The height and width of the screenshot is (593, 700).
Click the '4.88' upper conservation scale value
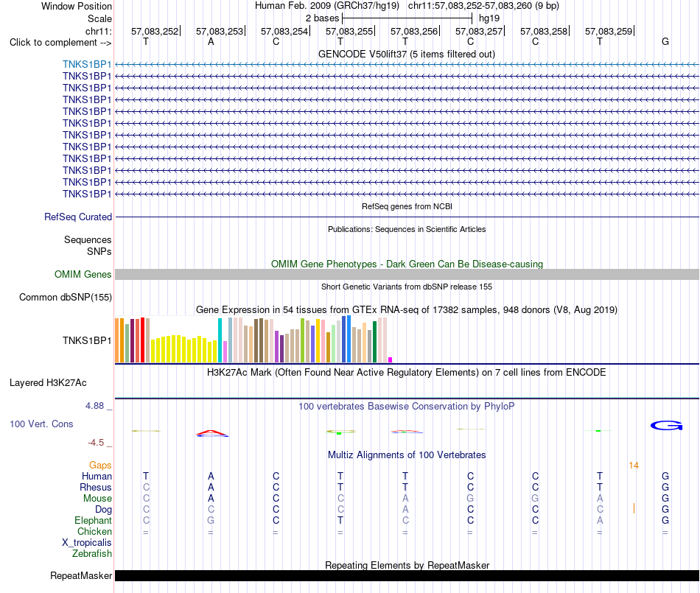(x=94, y=406)
